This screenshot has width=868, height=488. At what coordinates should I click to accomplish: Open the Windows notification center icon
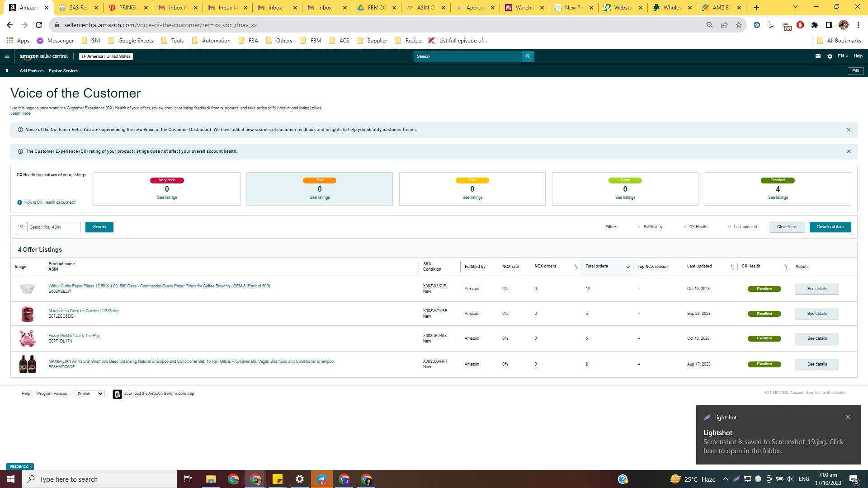[854, 479]
